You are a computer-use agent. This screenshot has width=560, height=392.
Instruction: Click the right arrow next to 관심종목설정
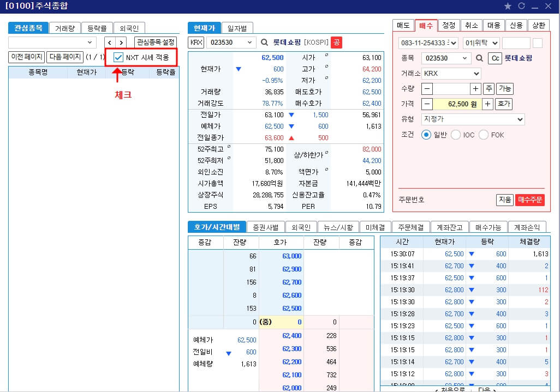pos(121,41)
